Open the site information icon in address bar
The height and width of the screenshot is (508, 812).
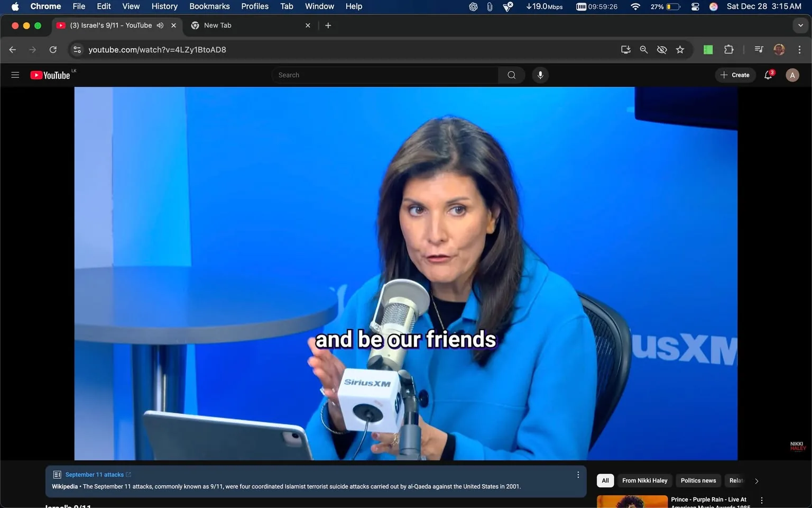click(77, 49)
